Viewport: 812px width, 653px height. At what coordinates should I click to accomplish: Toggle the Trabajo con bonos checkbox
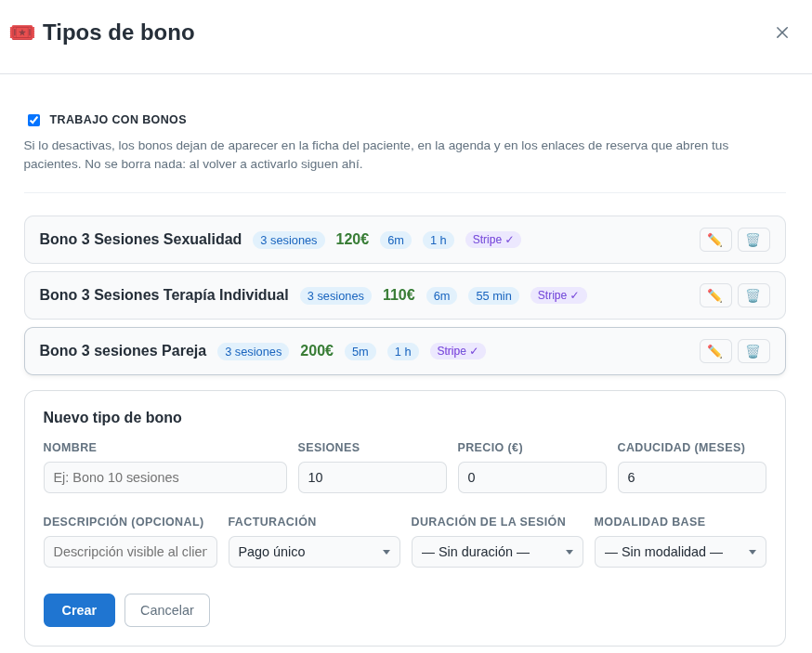click(x=33, y=120)
